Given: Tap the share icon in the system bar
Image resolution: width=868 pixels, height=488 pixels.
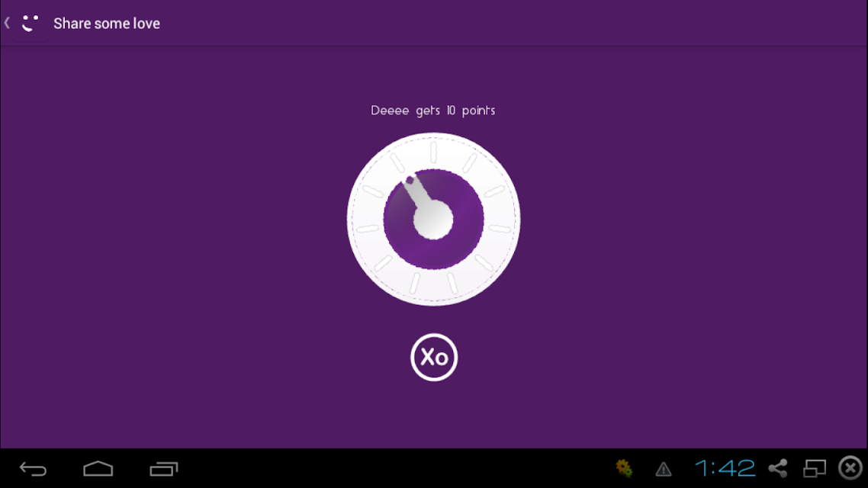Looking at the screenshot, I should (778, 469).
